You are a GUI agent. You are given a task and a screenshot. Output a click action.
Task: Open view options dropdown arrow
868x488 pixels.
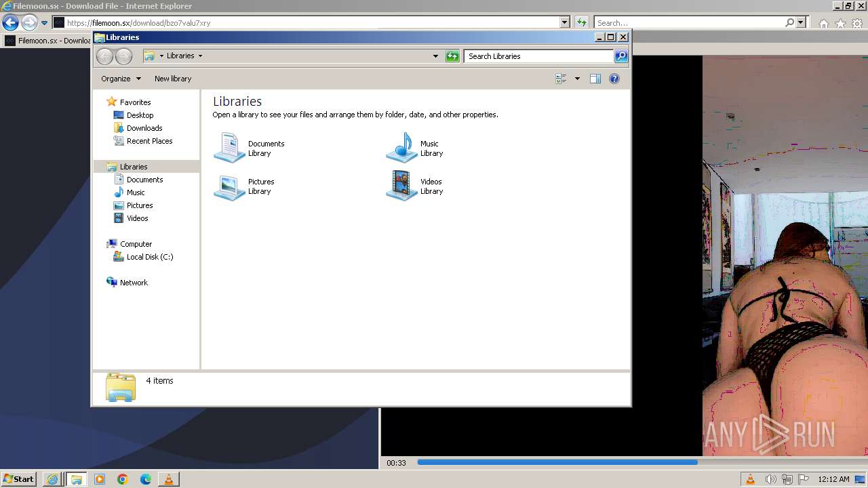577,79
